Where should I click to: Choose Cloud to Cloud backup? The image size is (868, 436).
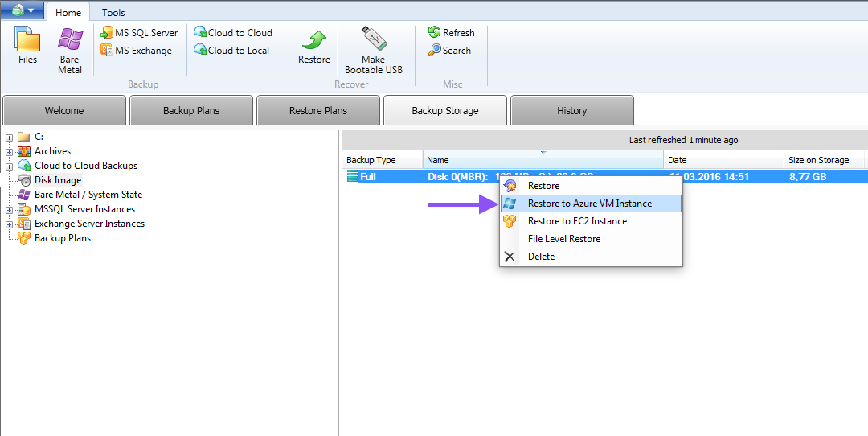(233, 33)
